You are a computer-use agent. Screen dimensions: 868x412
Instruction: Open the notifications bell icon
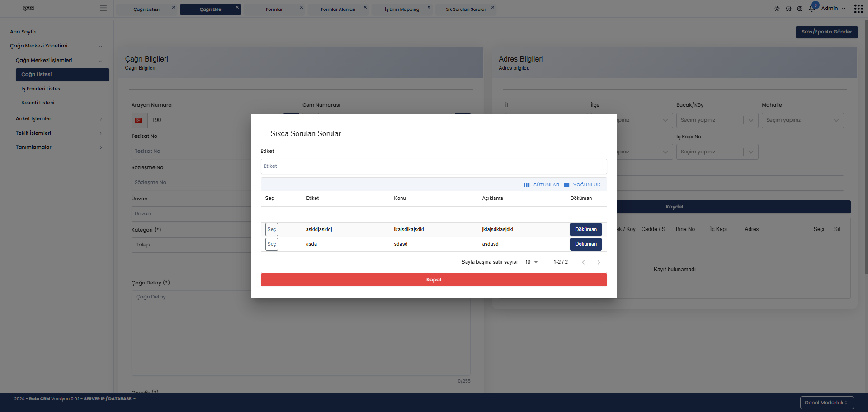pyautogui.click(x=812, y=9)
